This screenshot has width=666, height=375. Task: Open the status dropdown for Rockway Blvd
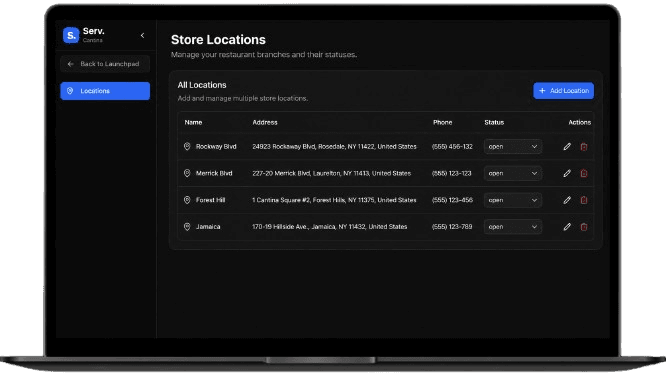pyautogui.click(x=513, y=147)
